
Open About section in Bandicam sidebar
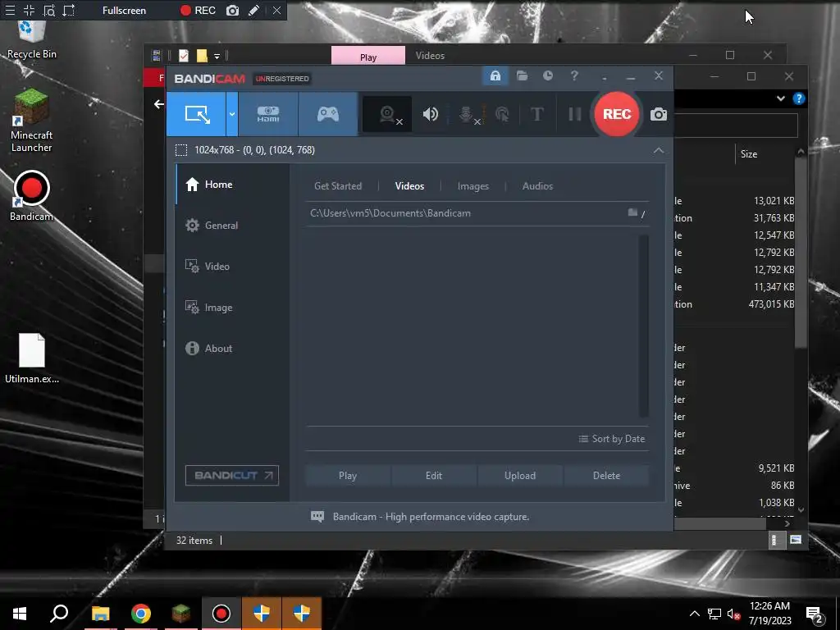point(232,348)
